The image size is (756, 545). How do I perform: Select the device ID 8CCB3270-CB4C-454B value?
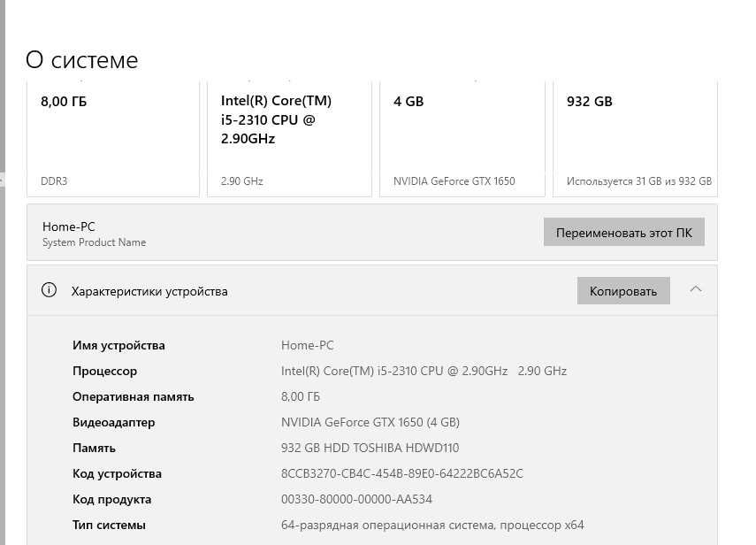click(x=402, y=473)
